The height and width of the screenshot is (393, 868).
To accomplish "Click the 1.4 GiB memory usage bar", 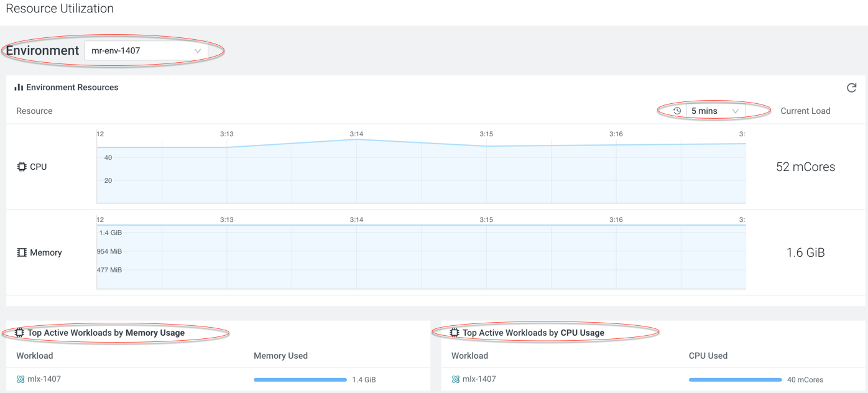I will coord(300,379).
